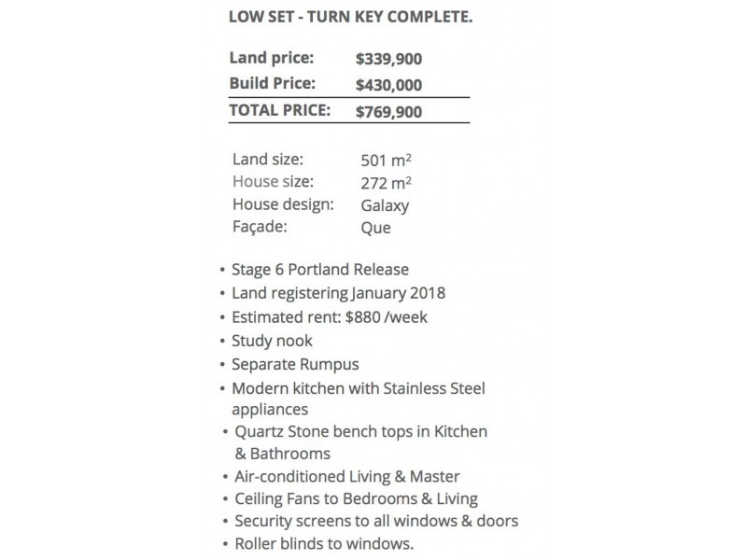Click the LOW SET - TURN KEY COMPLETE heading
Image resolution: width=747 pixels, height=560 pixels.
point(350,18)
